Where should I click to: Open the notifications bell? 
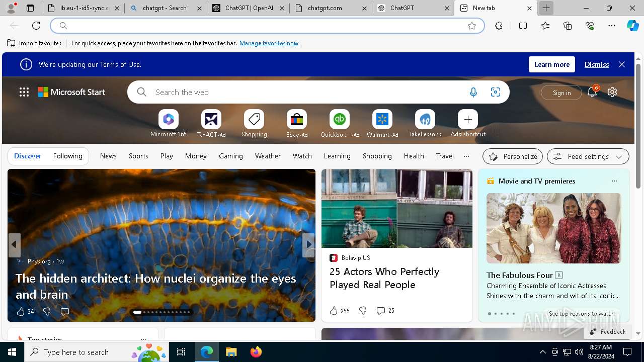[592, 92]
